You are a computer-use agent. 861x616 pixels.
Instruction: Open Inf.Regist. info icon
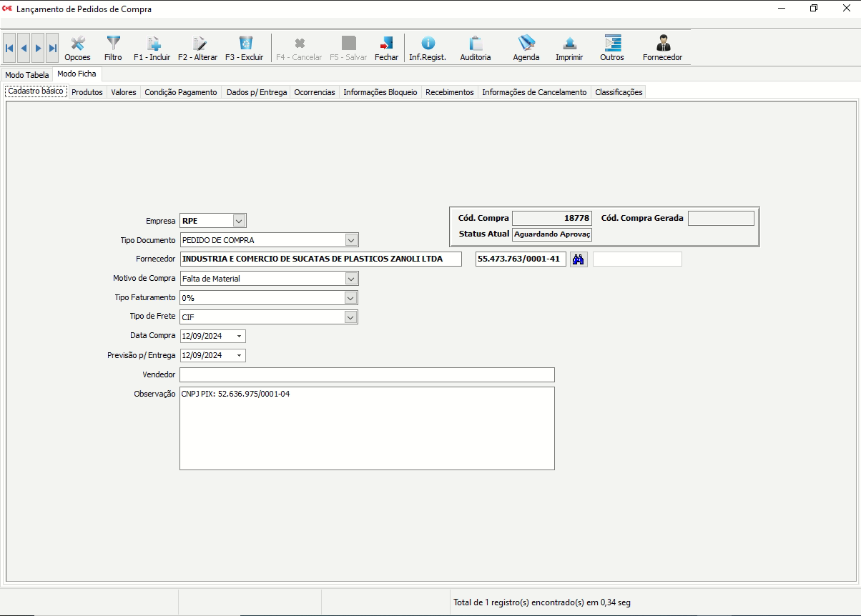(x=428, y=48)
